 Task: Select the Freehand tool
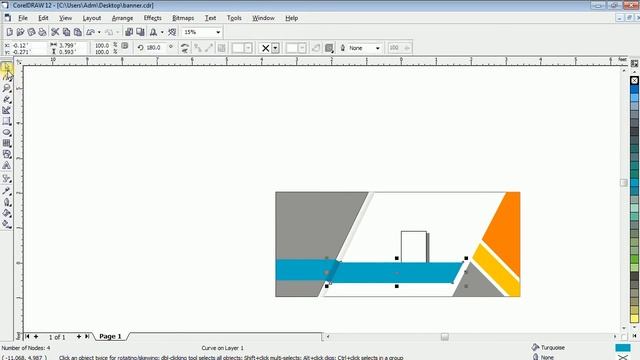[x=7, y=99]
